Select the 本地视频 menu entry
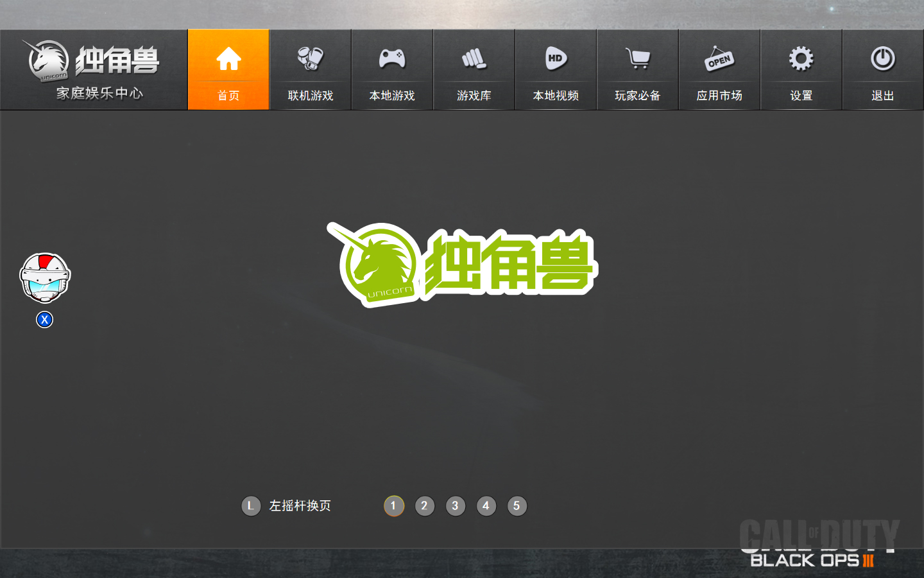This screenshot has height=578, width=924. tap(556, 95)
